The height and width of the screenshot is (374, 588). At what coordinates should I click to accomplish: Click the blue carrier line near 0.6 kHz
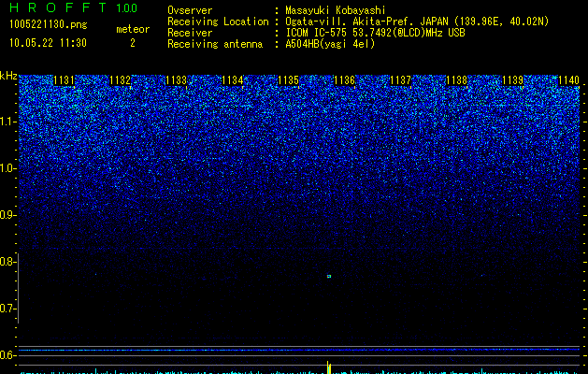tap(299, 350)
